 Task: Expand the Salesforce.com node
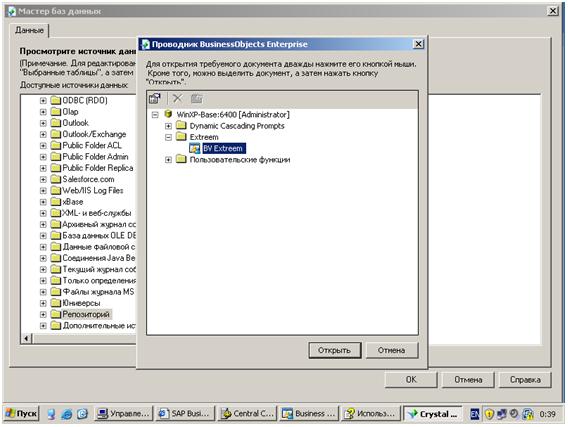pyautogui.click(x=43, y=179)
